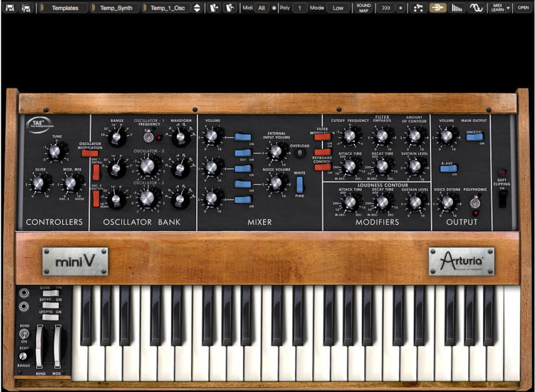Toggle the A-440 blue switch
This screenshot has height=392, width=535.
tap(448, 169)
